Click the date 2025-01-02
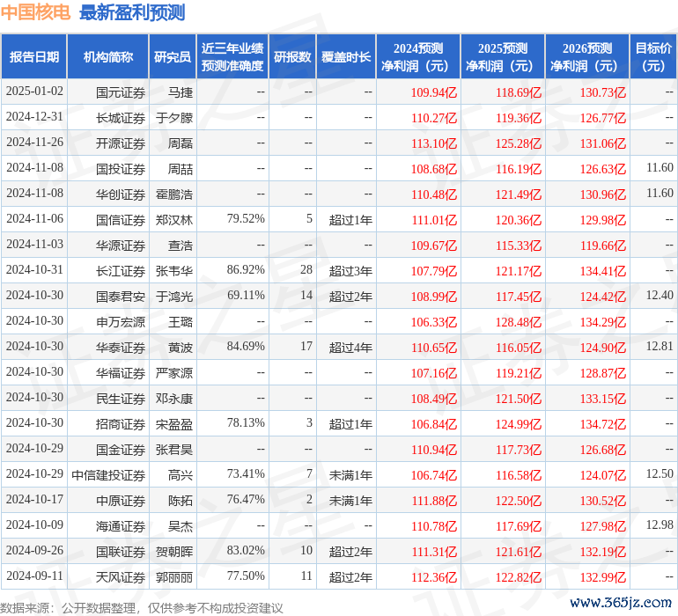 tap(34, 92)
